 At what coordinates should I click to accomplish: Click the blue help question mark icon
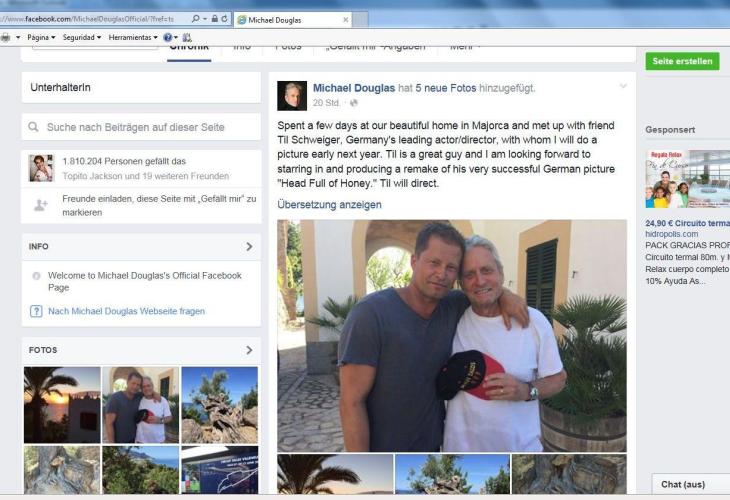click(x=168, y=37)
